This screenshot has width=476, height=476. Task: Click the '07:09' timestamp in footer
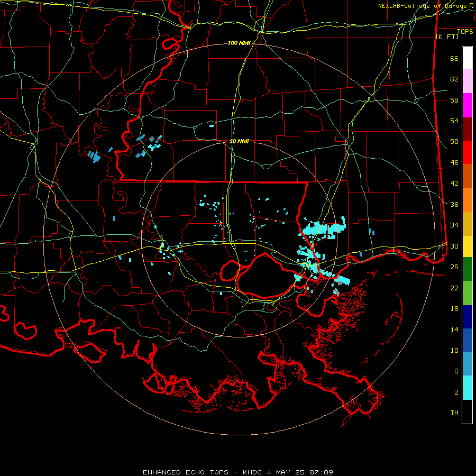click(321, 472)
